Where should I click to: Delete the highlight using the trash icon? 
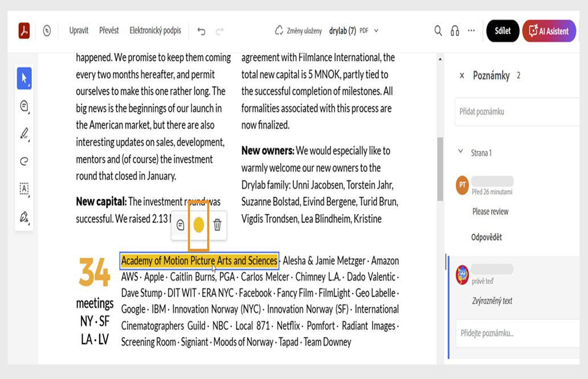point(218,225)
